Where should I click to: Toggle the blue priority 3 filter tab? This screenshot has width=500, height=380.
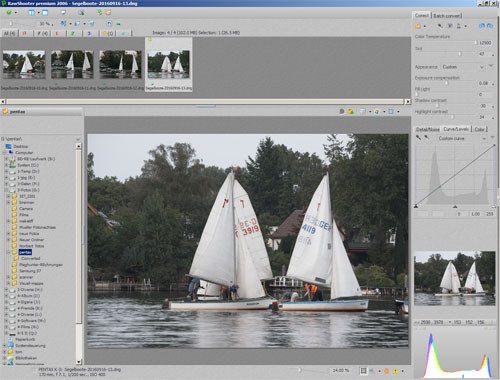pos(89,33)
